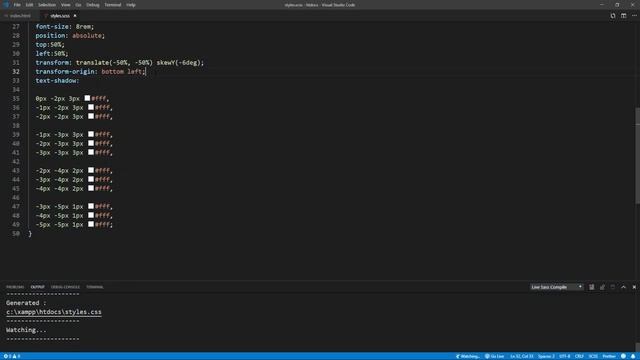Click the open log file icon in the panel
Image resolution: width=640 pixels, height=360 pixels.
[x=613, y=287]
